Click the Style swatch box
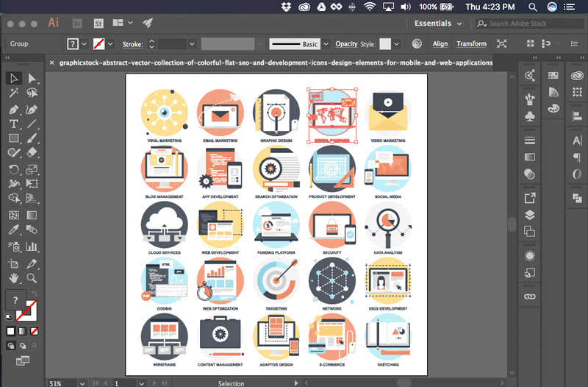588x387 pixels. (386, 44)
